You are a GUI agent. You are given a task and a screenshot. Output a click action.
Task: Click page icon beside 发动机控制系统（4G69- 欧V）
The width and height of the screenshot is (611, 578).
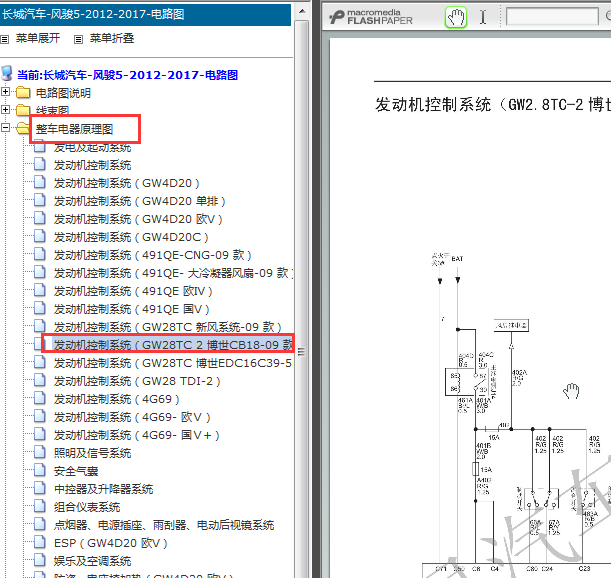39,416
